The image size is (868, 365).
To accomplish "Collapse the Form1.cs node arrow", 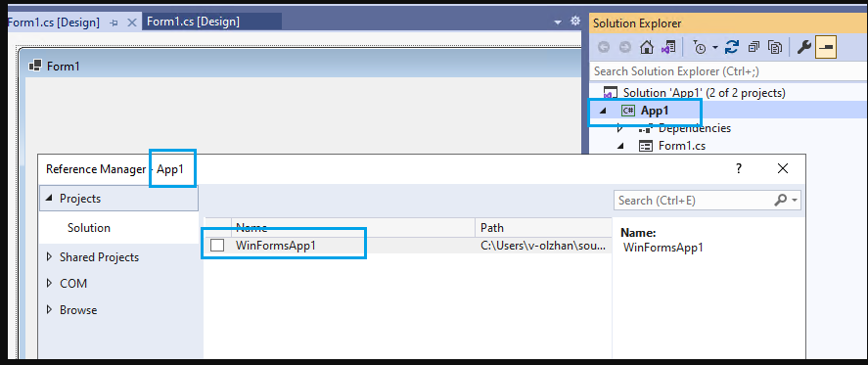I will (x=620, y=146).
